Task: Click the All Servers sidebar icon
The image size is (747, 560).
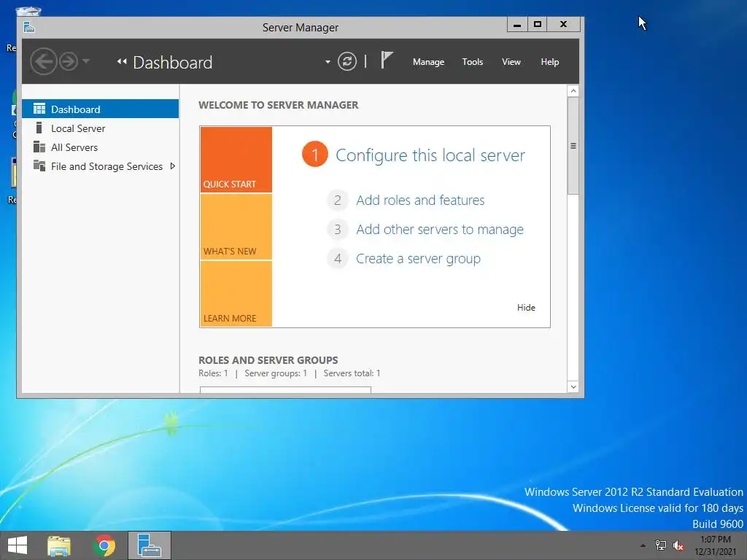Action: 39,147
